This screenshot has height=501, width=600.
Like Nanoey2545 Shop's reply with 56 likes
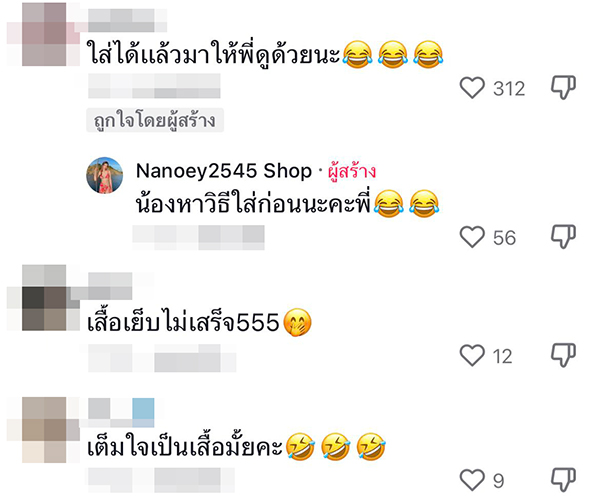(472, 237)
